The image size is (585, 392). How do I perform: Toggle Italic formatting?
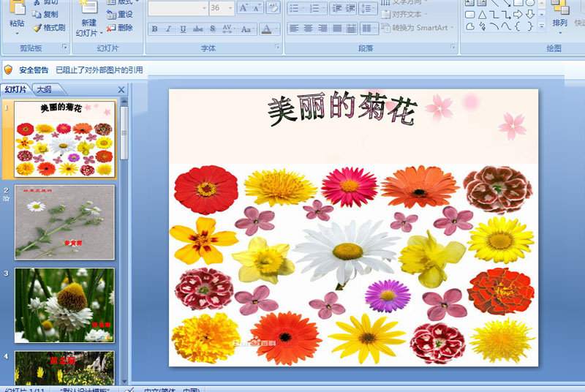click(169, 29)
